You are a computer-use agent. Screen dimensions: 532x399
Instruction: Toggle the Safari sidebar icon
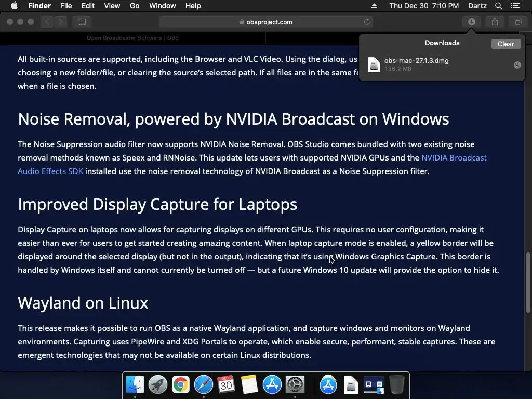tap(82, 22)
